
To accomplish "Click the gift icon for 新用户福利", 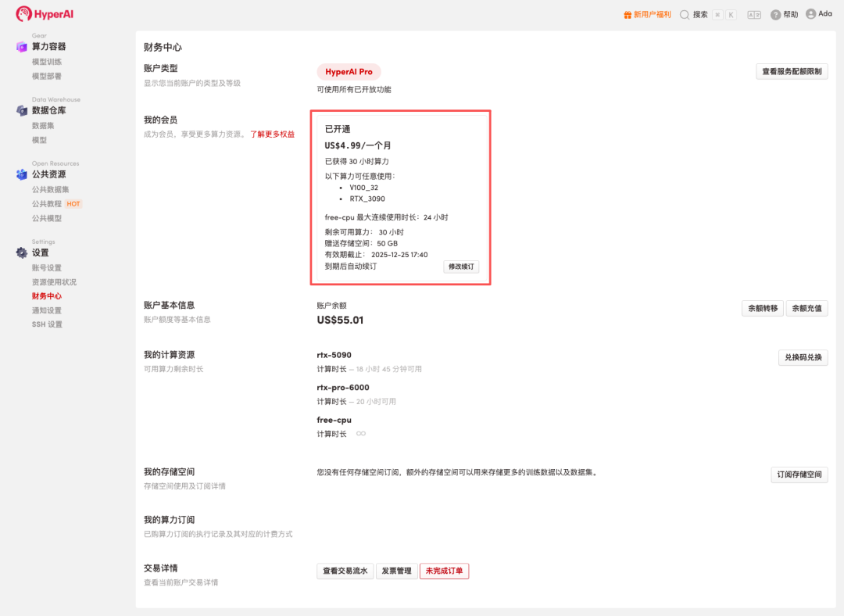I will (627, 15).
